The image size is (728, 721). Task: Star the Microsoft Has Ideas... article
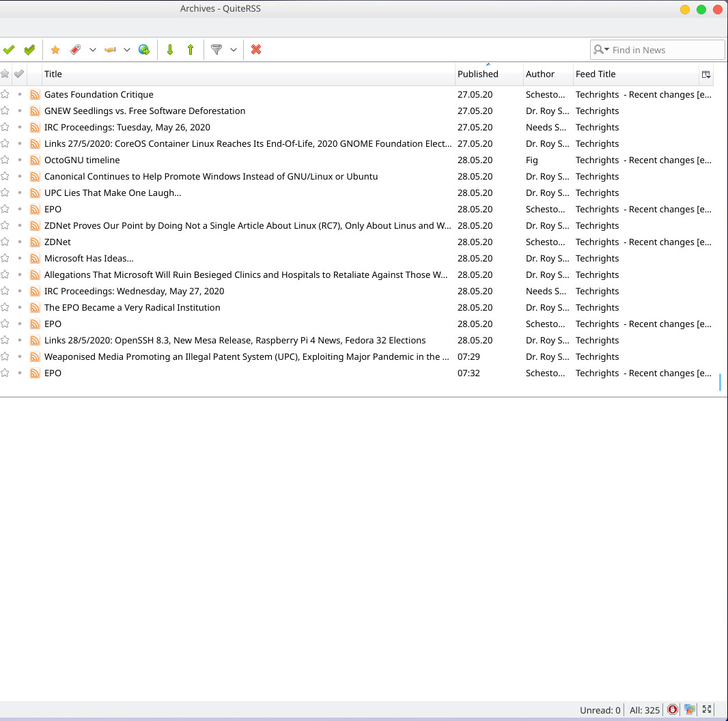[x=5, y=258]
